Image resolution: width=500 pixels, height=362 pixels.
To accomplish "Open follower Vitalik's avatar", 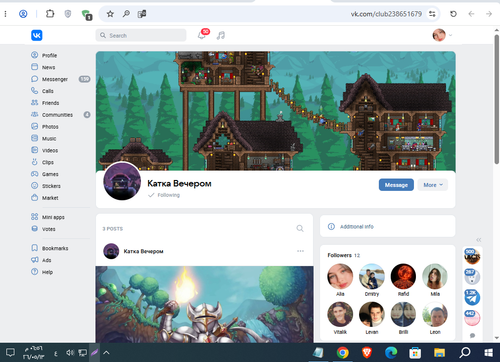I will point(340,314).
